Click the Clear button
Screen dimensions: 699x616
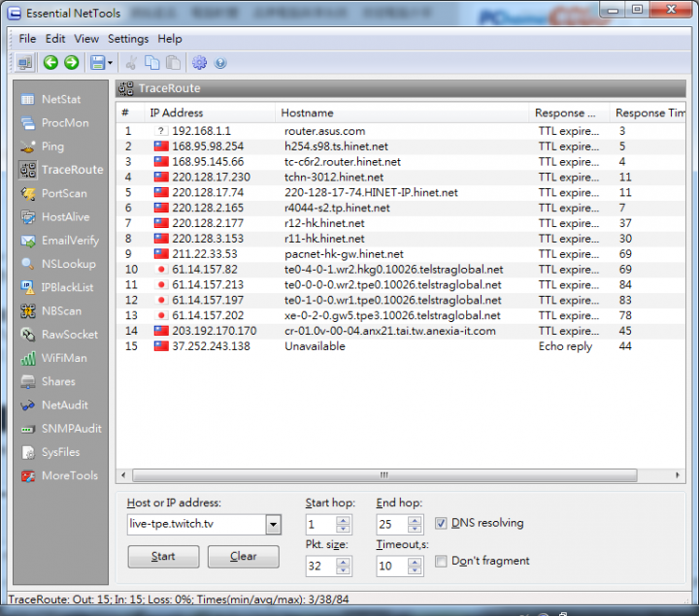[244, 556]
